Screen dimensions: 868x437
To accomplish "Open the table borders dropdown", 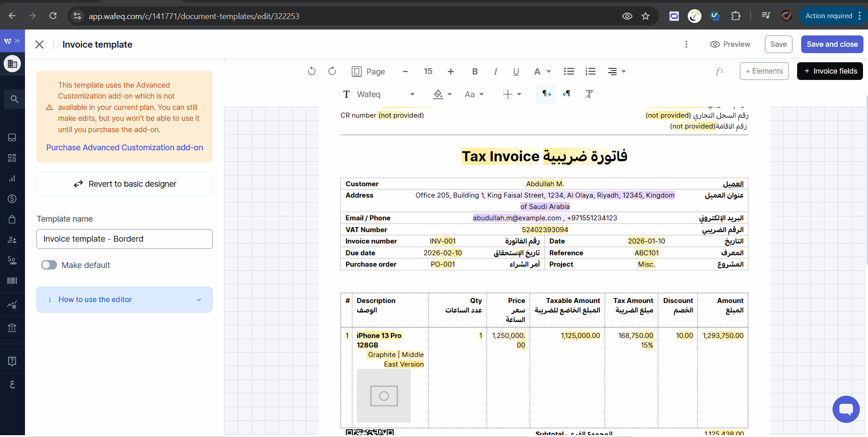I will [x=512, y=94].
